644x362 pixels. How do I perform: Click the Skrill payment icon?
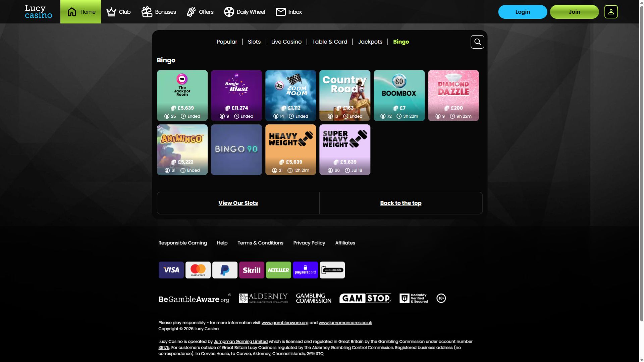coord(252,270)
